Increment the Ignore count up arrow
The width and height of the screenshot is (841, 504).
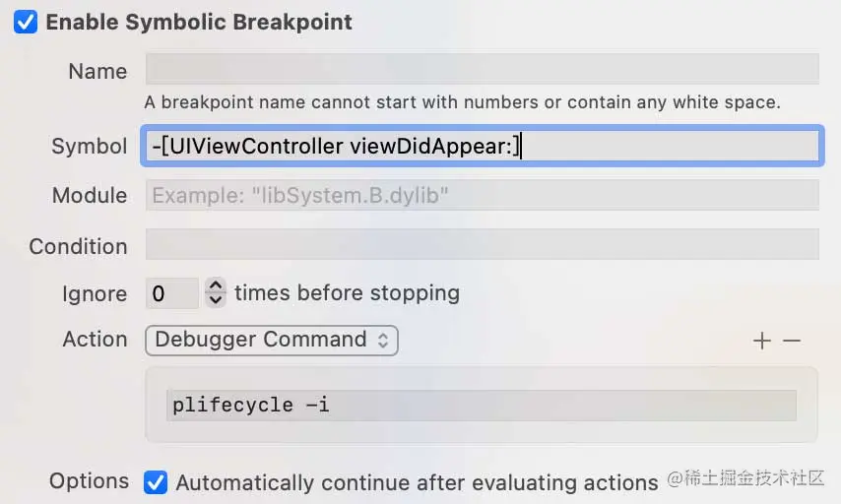pos(216,285)
